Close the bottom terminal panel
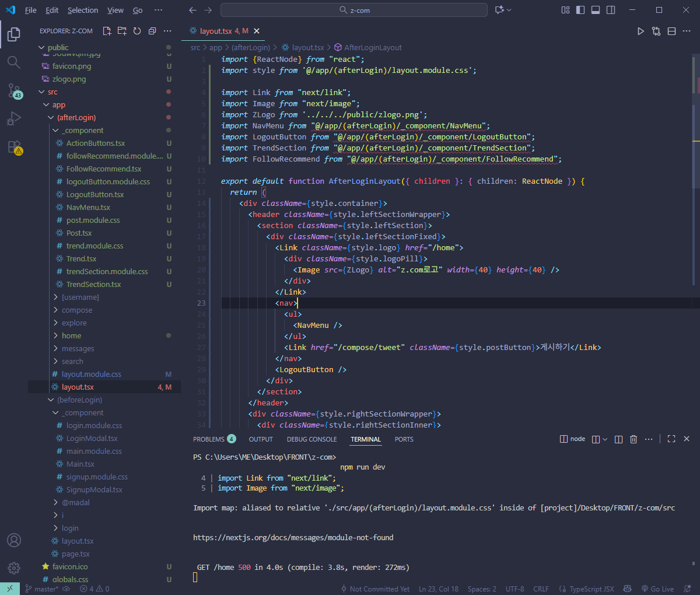This screenshot has height=595, width=700. pyautogui.click(x=687, y=439)
